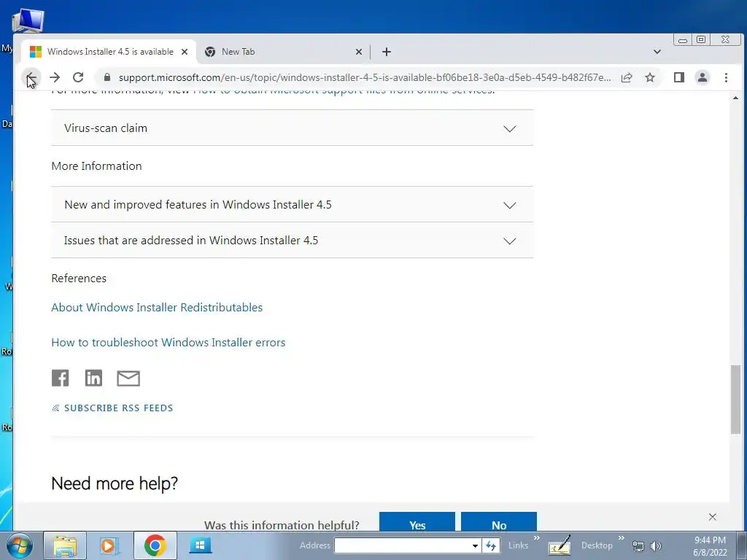
Task: Share the article by email icon
Action: pyautogui.click(x=128, y=378)
